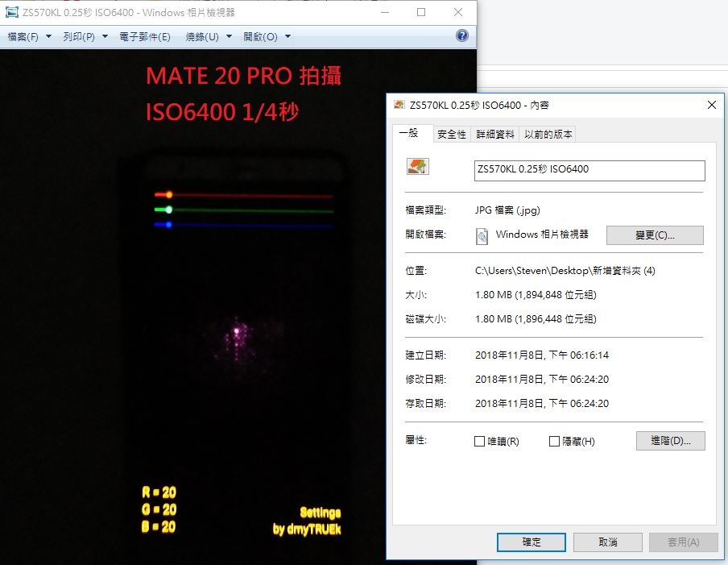
Task: Click the 修改日期 label
Action: click(426, 379)
